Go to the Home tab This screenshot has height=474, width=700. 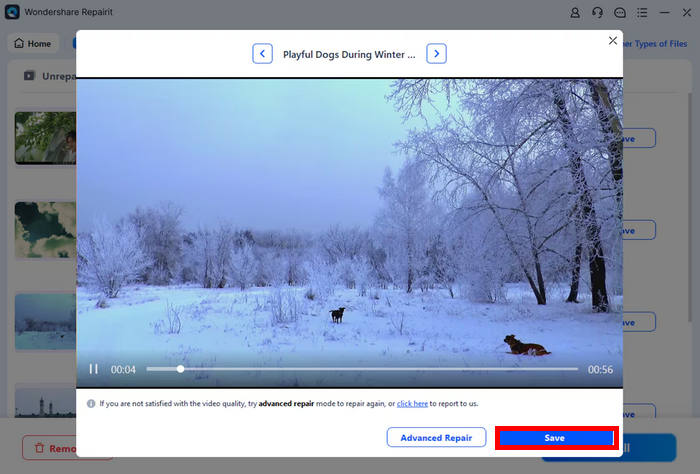tap(33, 44)
